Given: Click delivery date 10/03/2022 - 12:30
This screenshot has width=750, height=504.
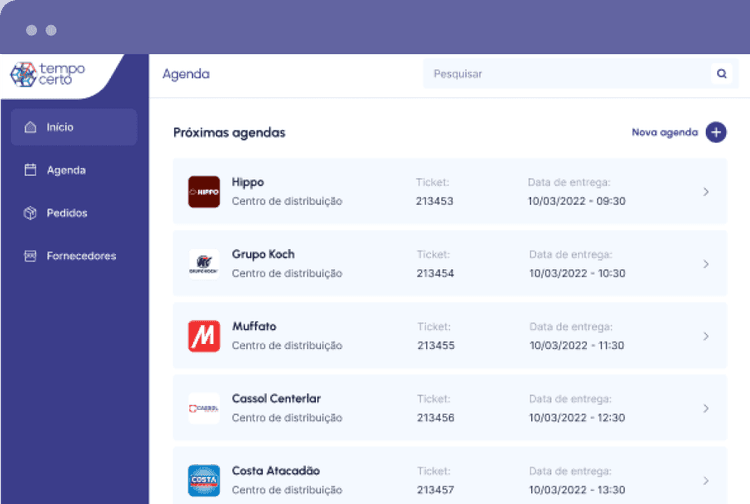Looking at the screenshot, I should point(577,418).
